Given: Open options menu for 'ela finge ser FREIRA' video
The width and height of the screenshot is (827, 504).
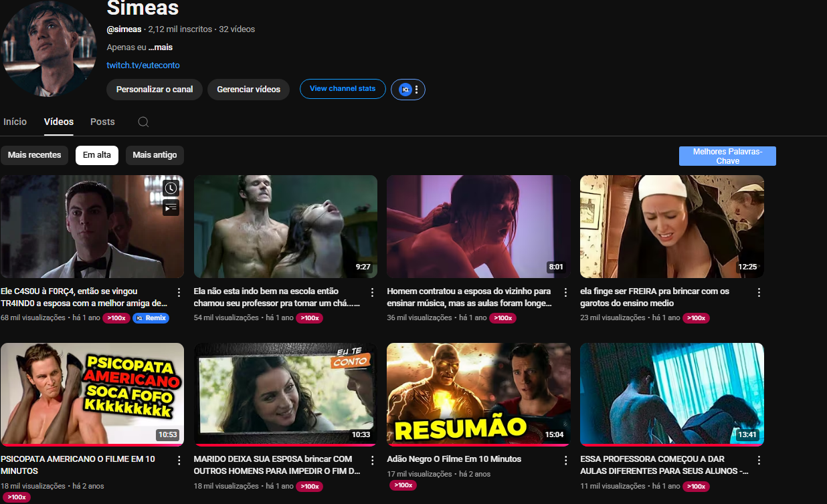Looking at the screenshot, I should point(759,292).
